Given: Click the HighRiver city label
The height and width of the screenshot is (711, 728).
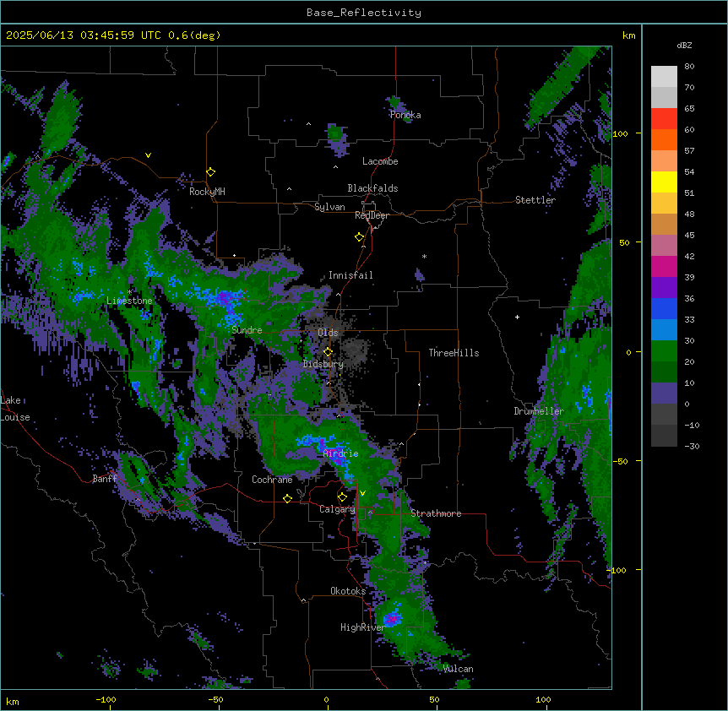Looking at the screenshot, I should (362, 627).
